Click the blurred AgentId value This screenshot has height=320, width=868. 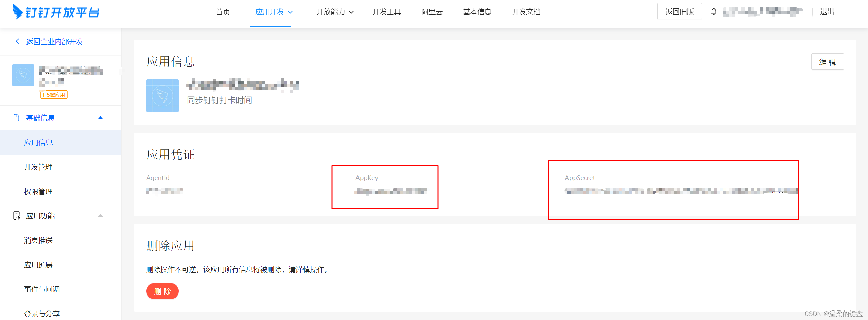click(x=165, y=191)
